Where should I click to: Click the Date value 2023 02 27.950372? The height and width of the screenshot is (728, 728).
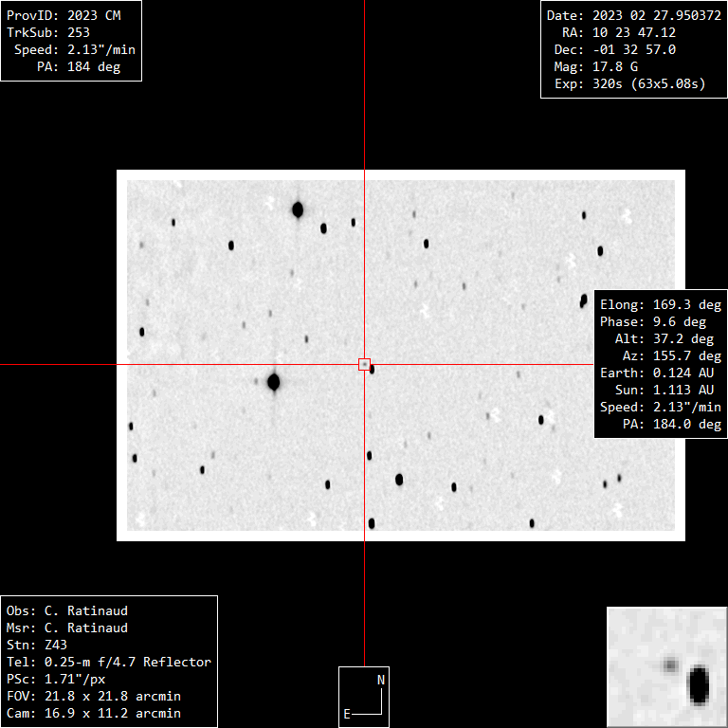click(x=657, y=15)
